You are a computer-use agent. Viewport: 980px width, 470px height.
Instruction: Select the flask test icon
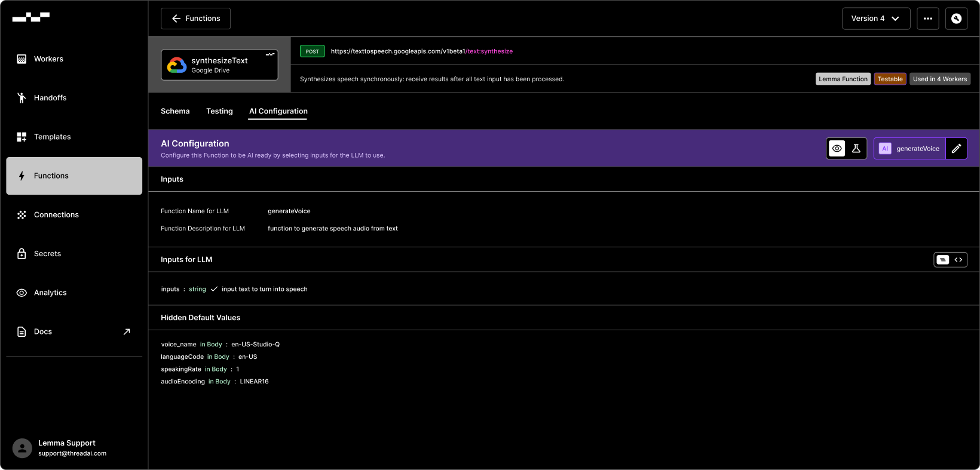tap(856, 149)
